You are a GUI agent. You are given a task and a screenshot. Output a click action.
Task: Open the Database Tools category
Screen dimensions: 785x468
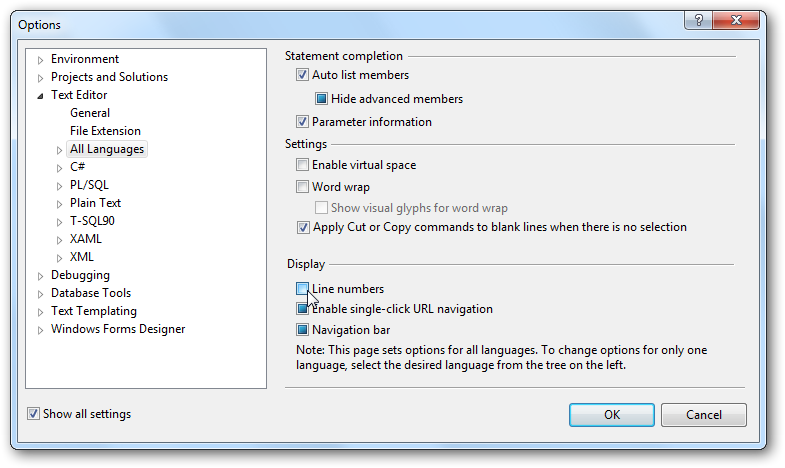click(x=90, y=293)
